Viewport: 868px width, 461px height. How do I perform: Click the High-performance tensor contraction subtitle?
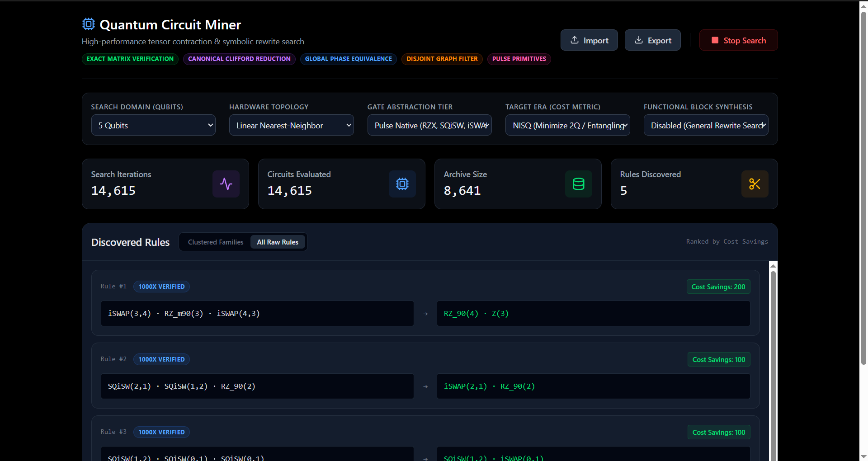point(193,42)
